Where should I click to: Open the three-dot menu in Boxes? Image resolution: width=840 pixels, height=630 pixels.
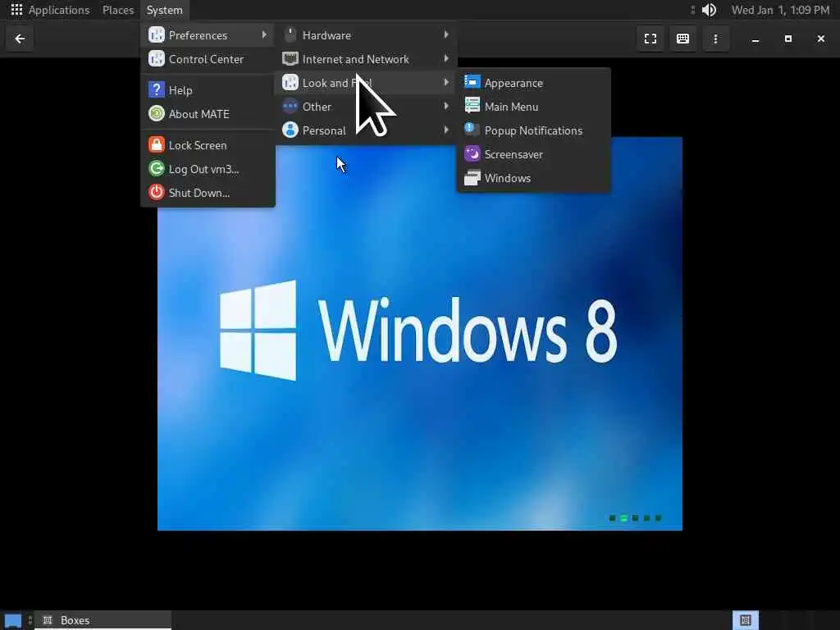715,39
